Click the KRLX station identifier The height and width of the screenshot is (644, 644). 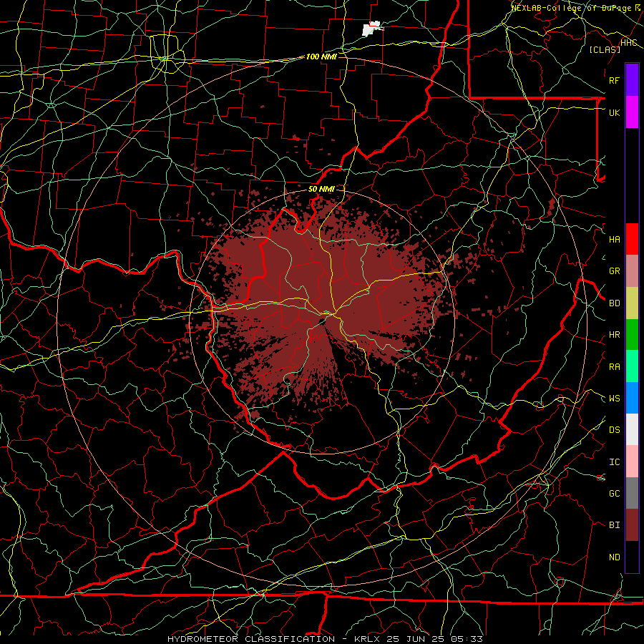click(x=367, y=639)
